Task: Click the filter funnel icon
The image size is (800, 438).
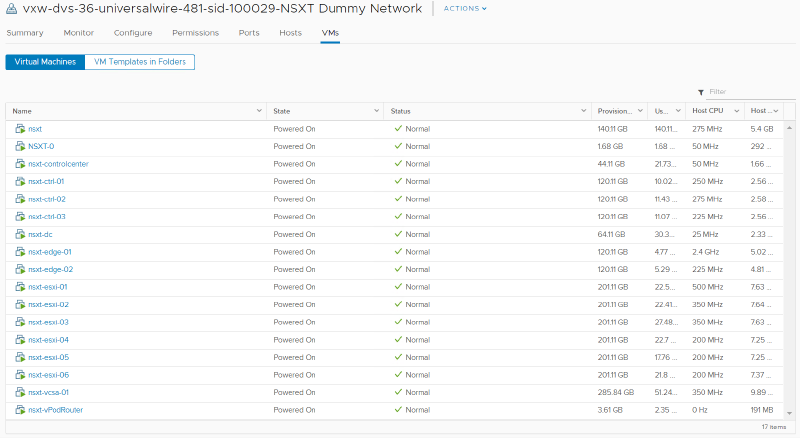Action: click(701, 92)
